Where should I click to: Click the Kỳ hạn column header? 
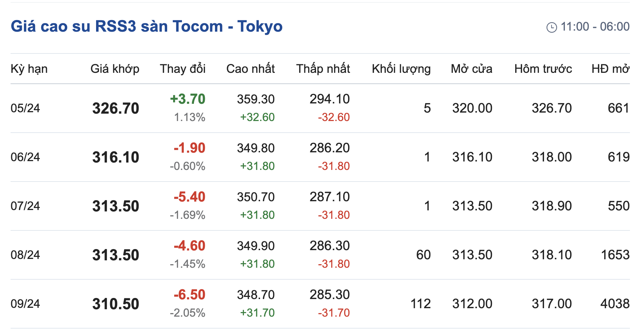(29, 69)
